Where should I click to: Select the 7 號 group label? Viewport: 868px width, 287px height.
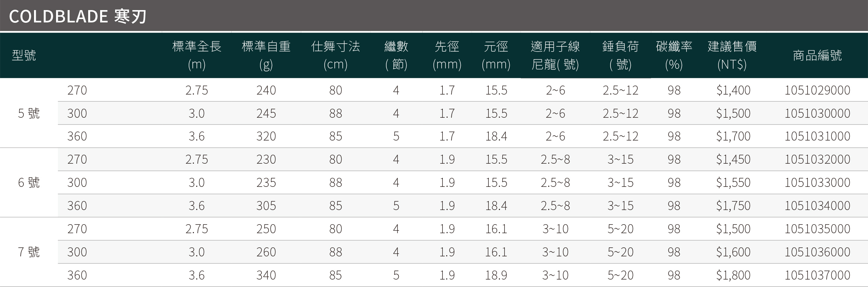pos(29,252)
